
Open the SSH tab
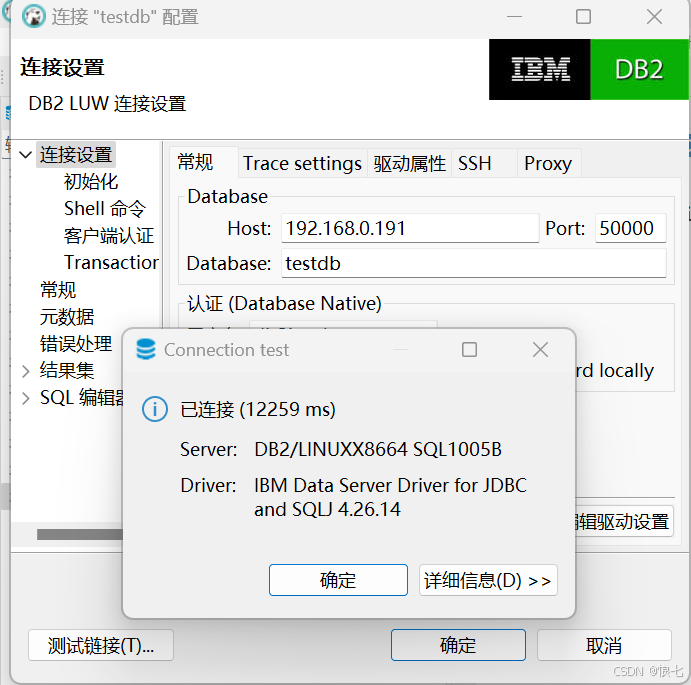[484, 164]
